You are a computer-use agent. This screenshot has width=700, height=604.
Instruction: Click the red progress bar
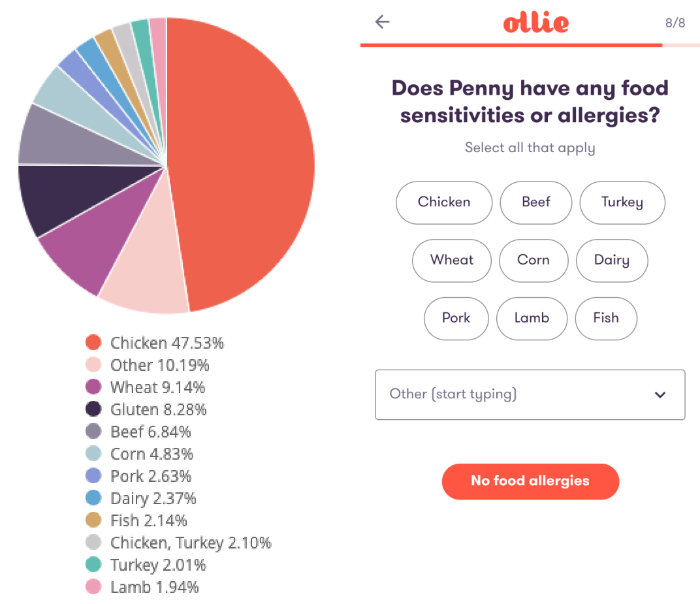coord(511,45)
